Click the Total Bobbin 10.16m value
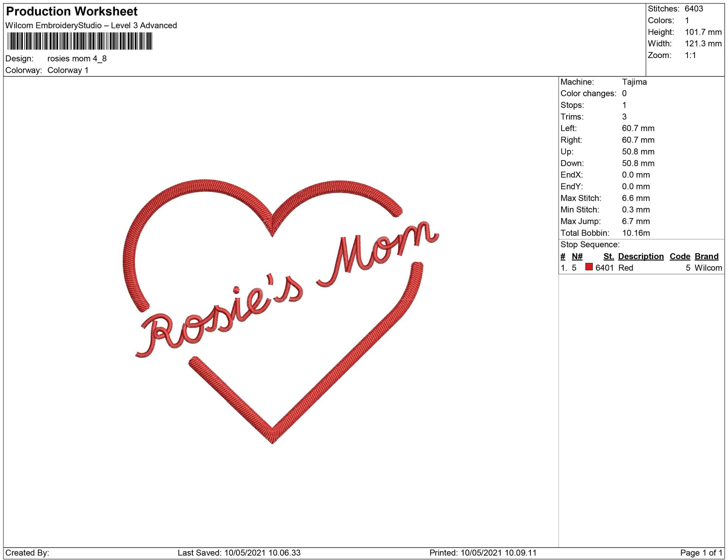Image resolution: width=728 pixels, height=560 pixels. [x=636, y=233]
